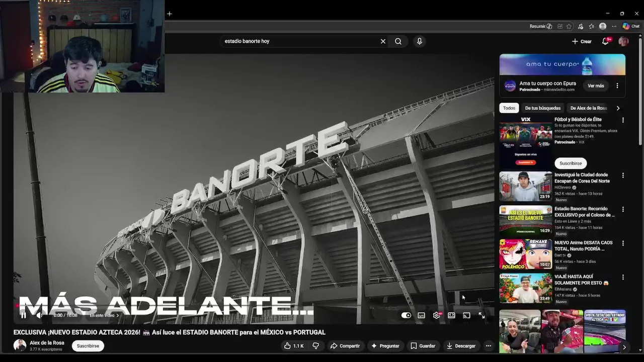Open Alex de la Rosa channel avatar
Image resolution: width=644 pixels, height=362 pixels.
coord(20,346)
